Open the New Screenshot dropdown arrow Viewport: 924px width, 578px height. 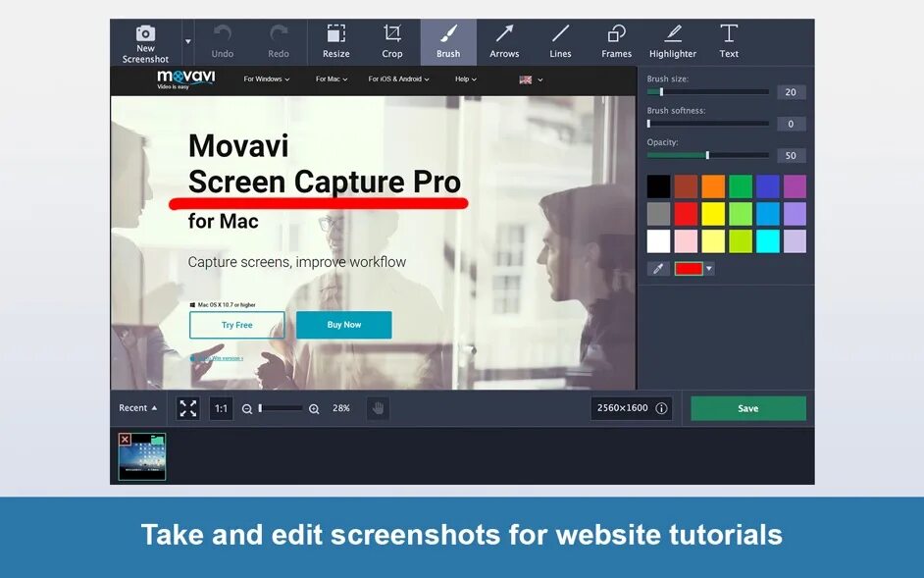(x=188, y=42)
